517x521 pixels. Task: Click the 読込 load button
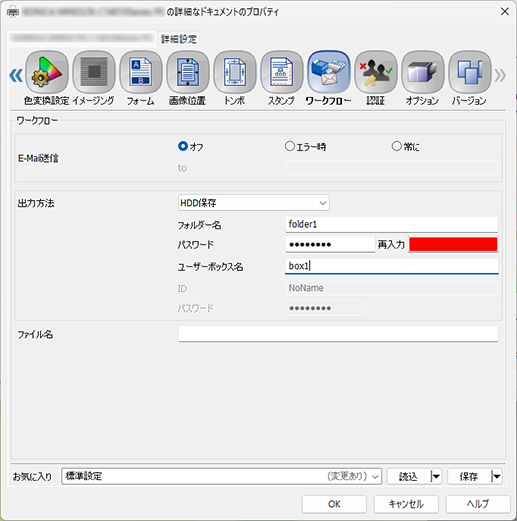tap(409, 476)
